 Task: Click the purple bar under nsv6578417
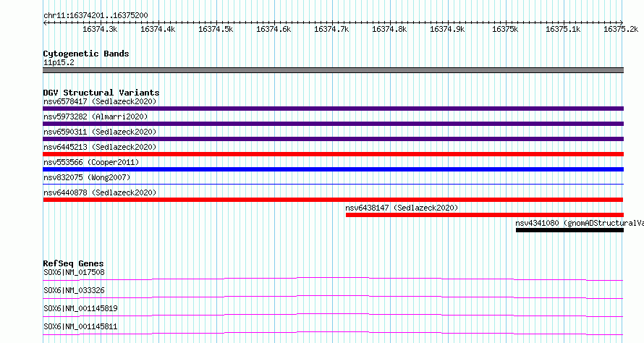point(333,109)
